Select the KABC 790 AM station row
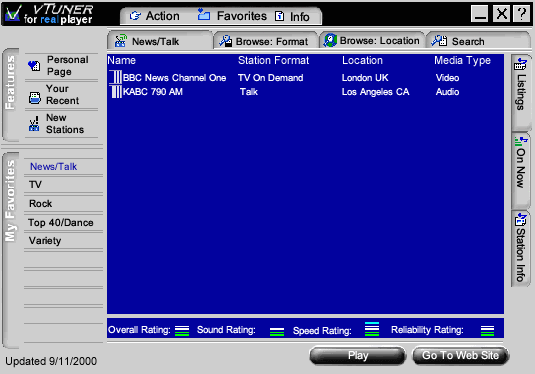 click(x=305, y=92)
